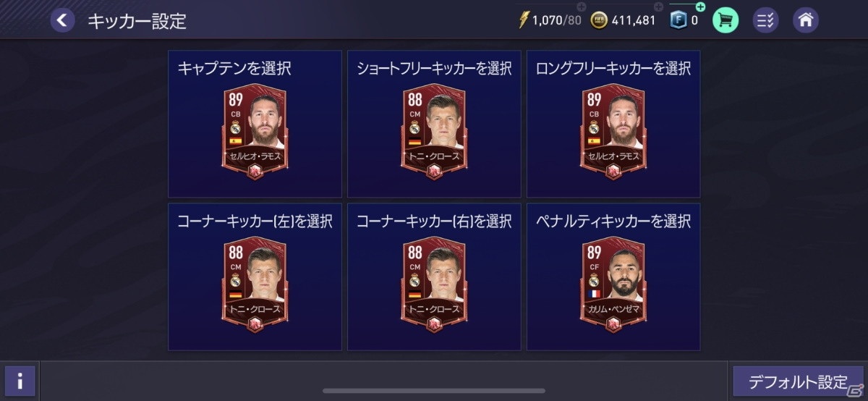Open the checklist tasks icon
The width and height of the screenshot is (868, 401).
(766, 20)
